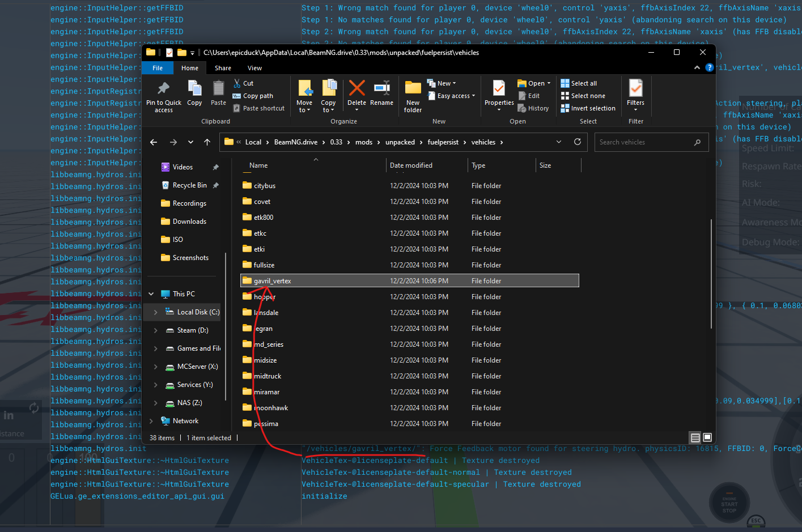802x532 pixels.
Task: Select the citybus folder icon
Action: coord(247,185)
